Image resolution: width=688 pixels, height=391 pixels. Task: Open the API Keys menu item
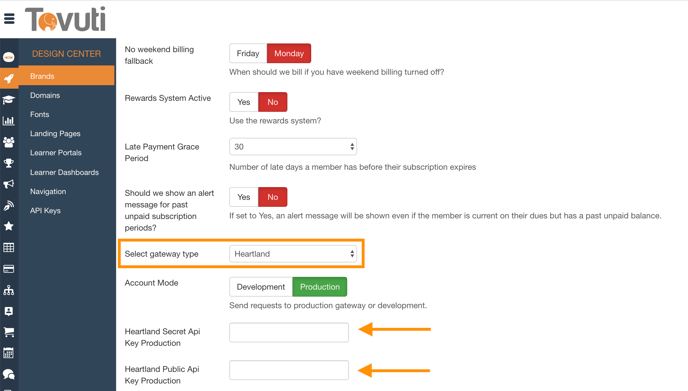[x=45, y=211]
